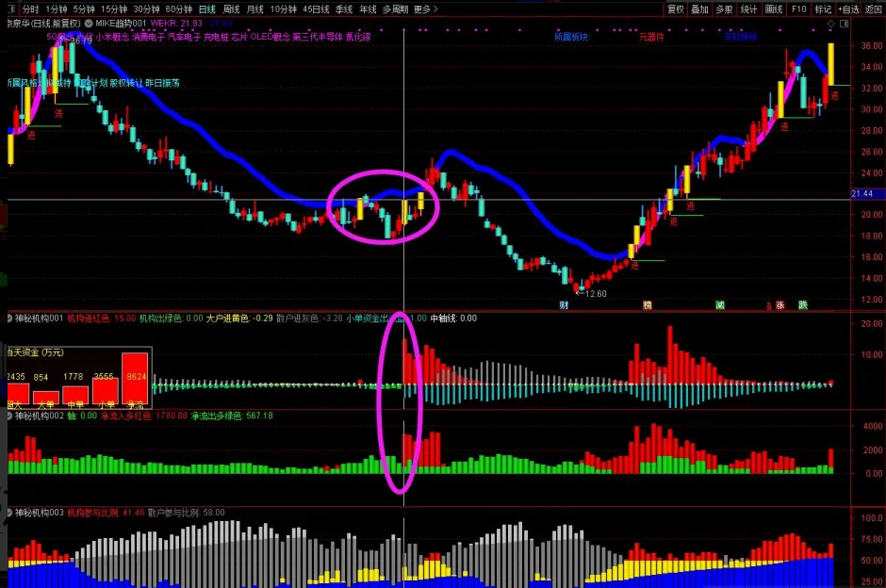Click the 净流 red bar showing 8624
Viewport: 886px width, 588px height.
[136, 379]
